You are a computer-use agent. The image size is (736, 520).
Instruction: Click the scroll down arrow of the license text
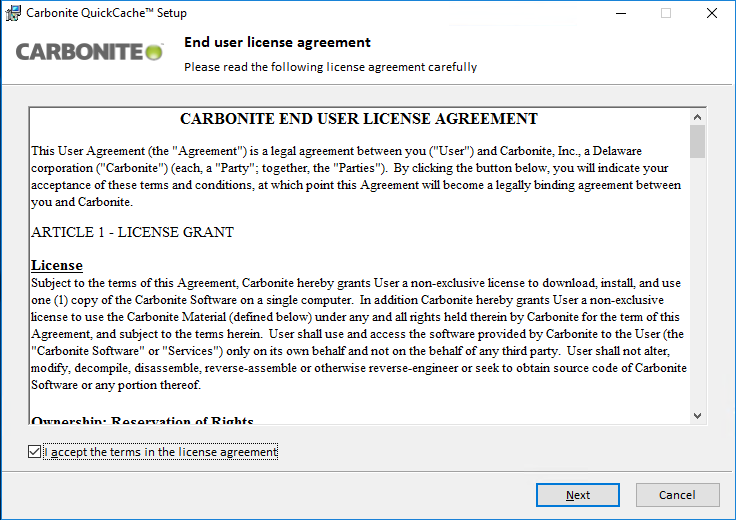click(697, 415)
